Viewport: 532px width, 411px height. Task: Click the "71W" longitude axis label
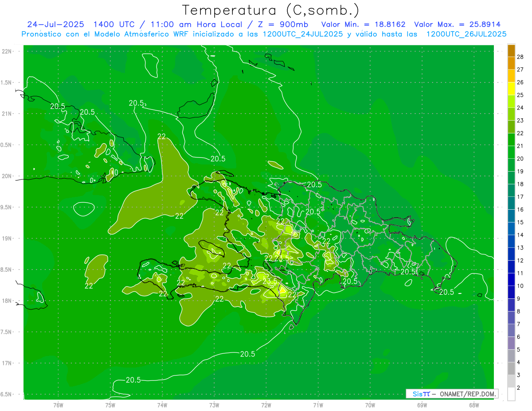(x=318, y=405)
